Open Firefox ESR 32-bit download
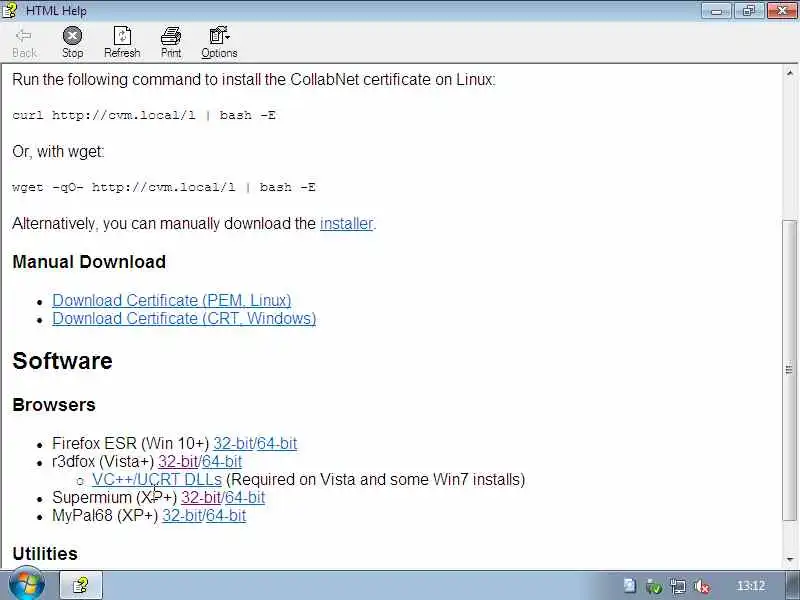This screenshot has height=600, width=800. pos(233,443)
